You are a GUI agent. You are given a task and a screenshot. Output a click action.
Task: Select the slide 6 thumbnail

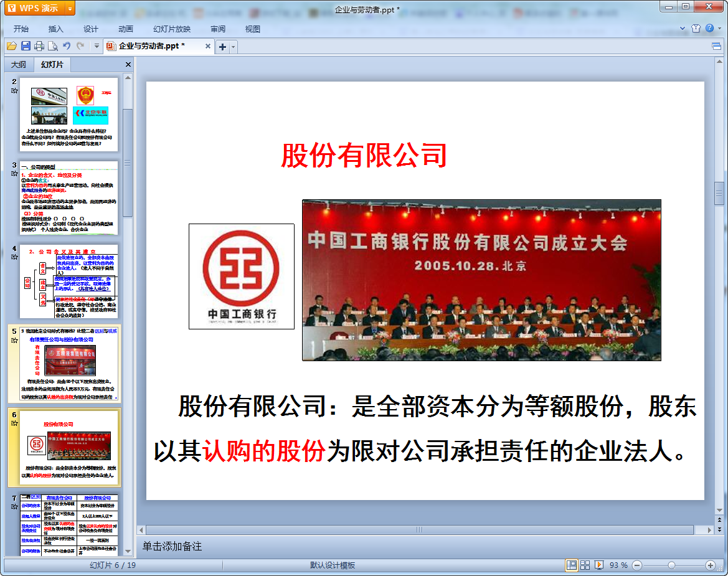(69, 448)
